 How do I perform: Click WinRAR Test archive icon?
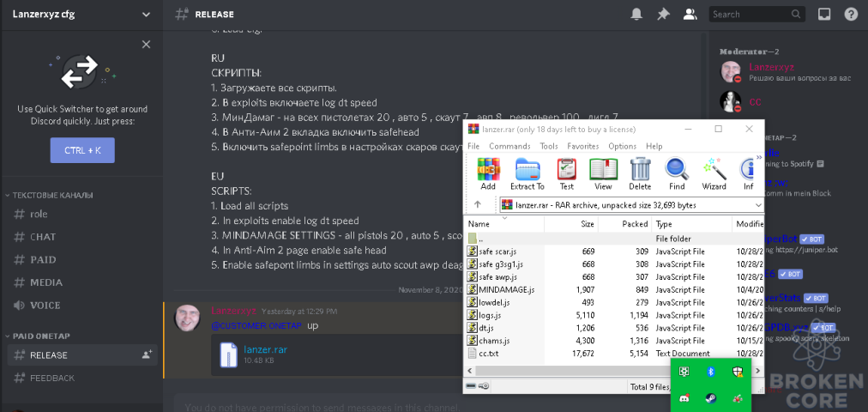(x=566, y=173)
